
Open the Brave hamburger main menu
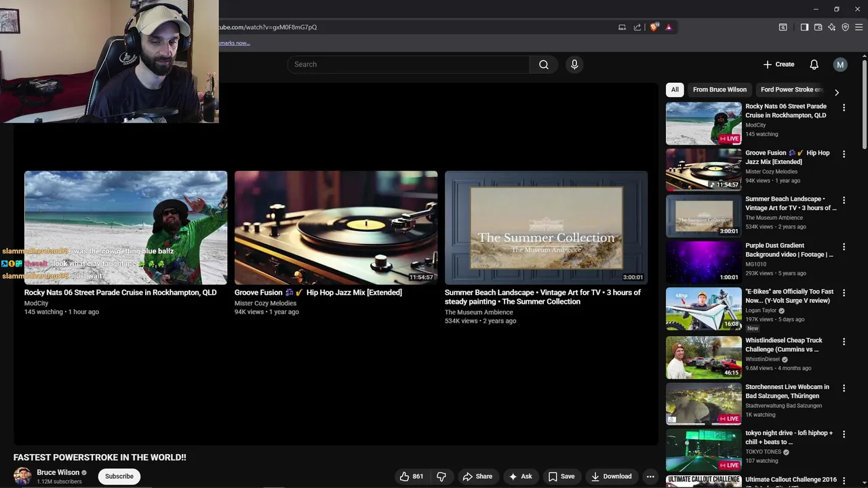click(859, 27)
